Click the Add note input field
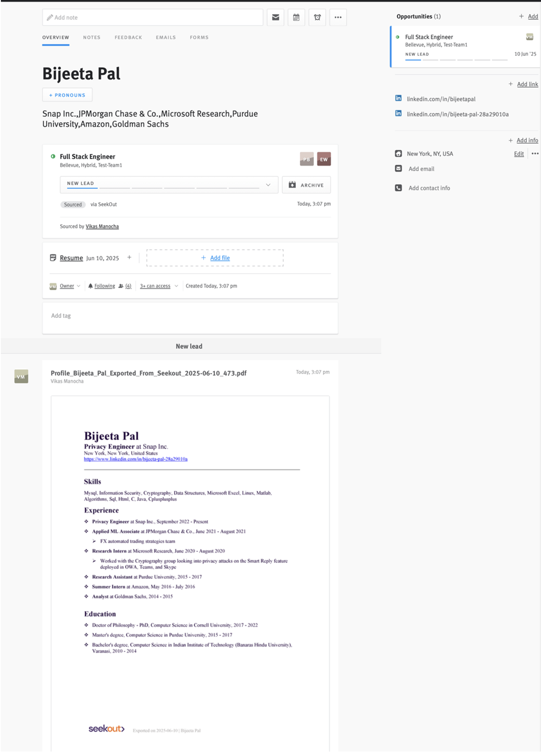Image resolution: width=541 pixels, height=756 pixels. click(153, 17)
